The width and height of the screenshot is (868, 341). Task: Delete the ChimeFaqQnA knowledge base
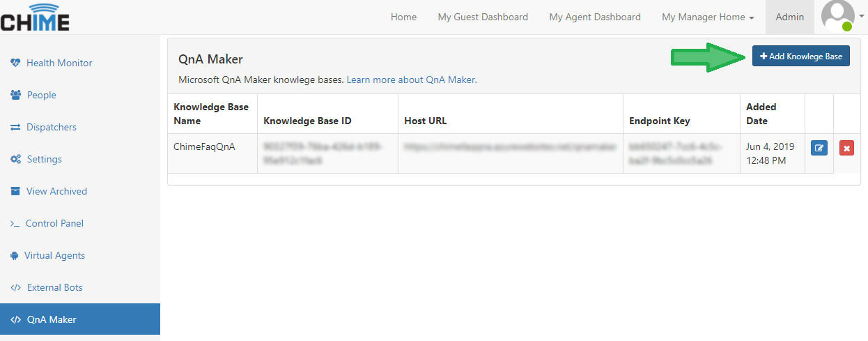pyautogui.click(x=846, y=148)
